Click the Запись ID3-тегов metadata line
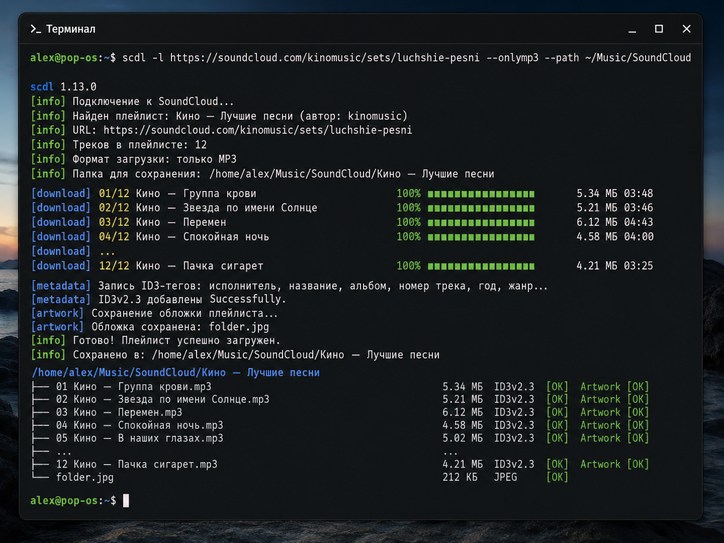724x543 pixels. click(289, 286)
